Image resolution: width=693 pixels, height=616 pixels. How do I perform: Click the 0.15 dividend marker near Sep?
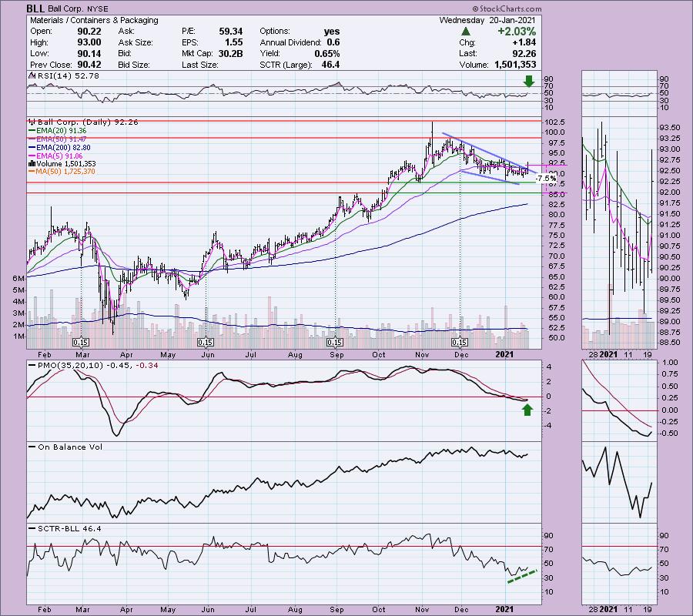pos(335,343)
